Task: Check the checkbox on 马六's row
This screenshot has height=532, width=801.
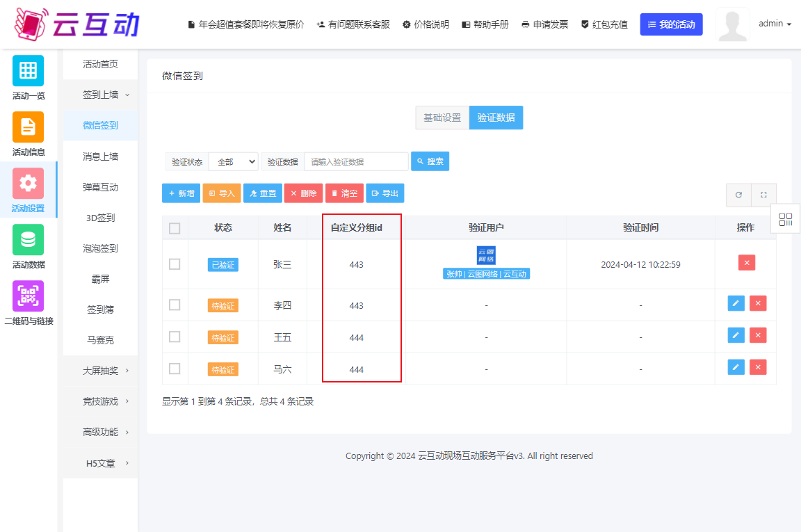Action: click(175, 369)
